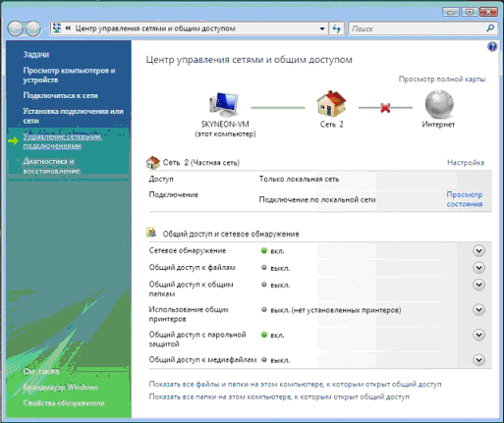Expand the Общий доступ к файлам setting
Screen dimensions: 504x423
478,268
